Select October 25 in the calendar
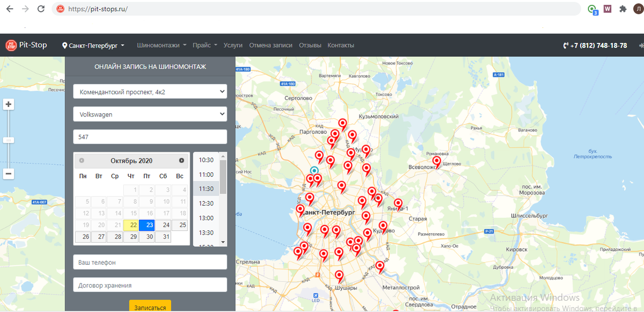 coord(180,225)
